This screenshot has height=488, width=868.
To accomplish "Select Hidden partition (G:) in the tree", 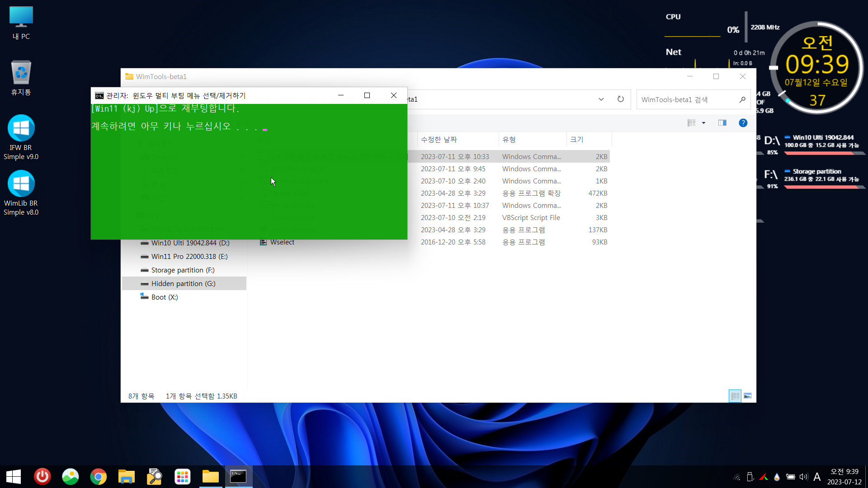I will click(183, 284).
